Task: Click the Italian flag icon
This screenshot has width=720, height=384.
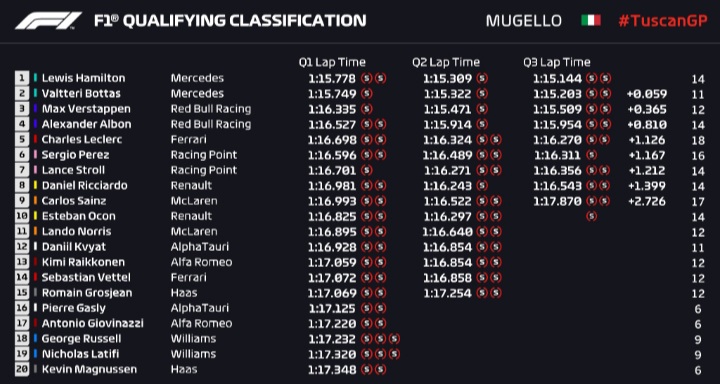Action: pyautogui.click(x=591, y=21)
